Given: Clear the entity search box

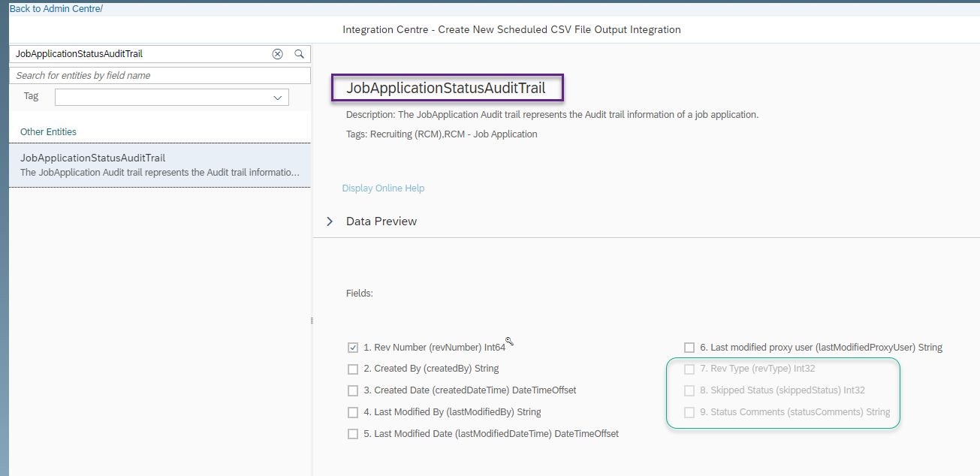Looking at the screenshot, I should 277,54.
